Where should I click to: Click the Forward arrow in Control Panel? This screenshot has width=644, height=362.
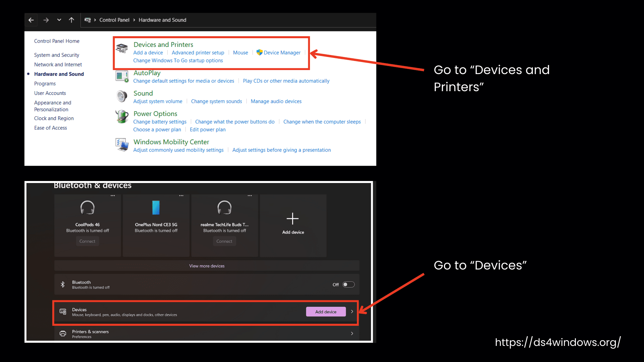point(46,20)
